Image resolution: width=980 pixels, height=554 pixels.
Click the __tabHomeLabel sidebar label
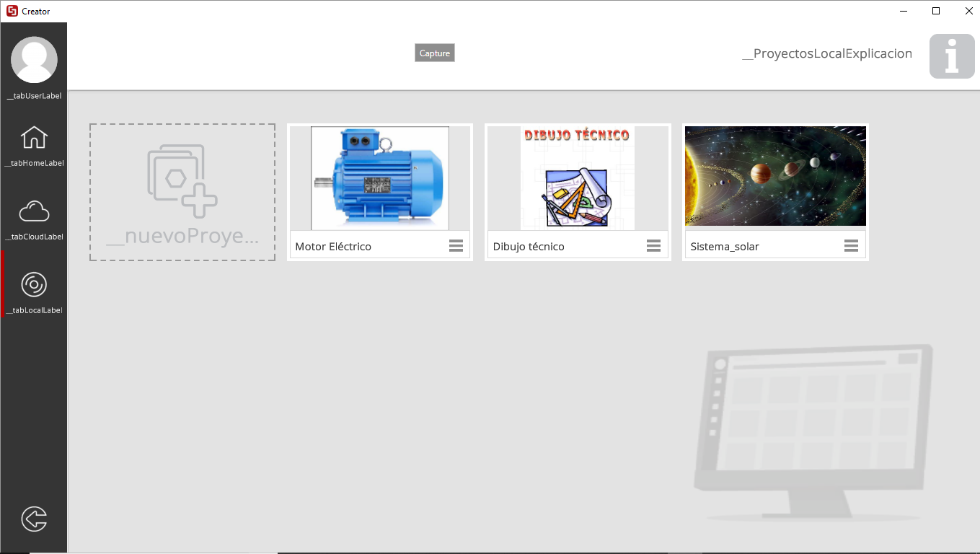coord(34,163)
